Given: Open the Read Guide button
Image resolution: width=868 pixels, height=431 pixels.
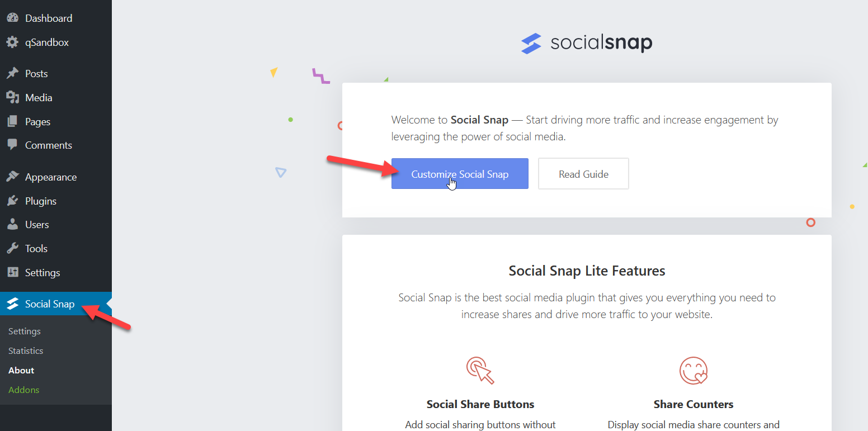Looking at the screenshot, I should pos(583,173).
